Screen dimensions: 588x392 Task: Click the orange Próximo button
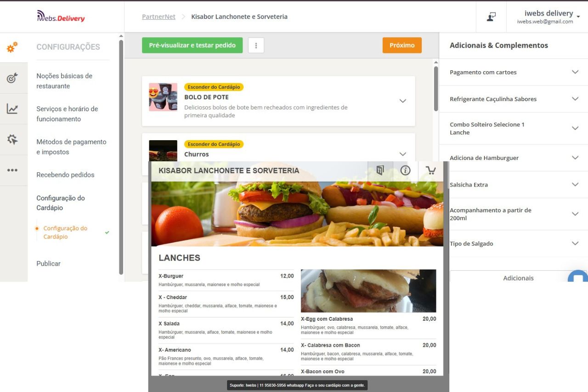[x=402, y=45]
